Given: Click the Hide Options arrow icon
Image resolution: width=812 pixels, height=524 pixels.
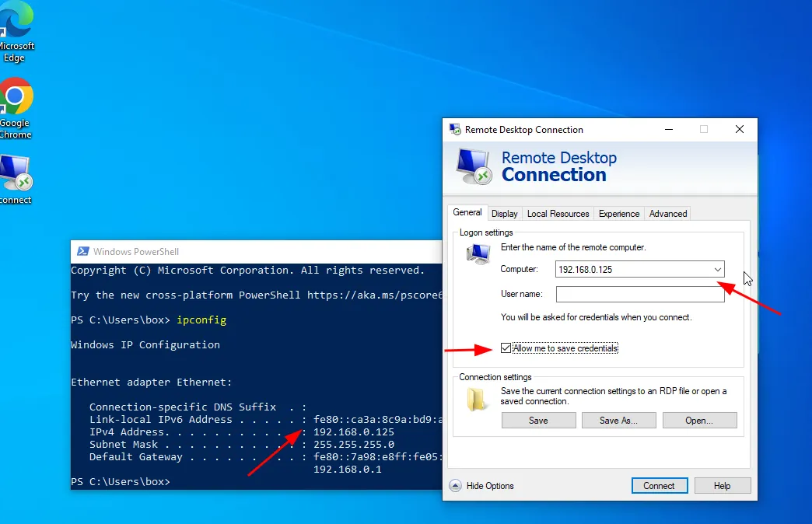Looking at the screenshot, I should click(456, 486).
